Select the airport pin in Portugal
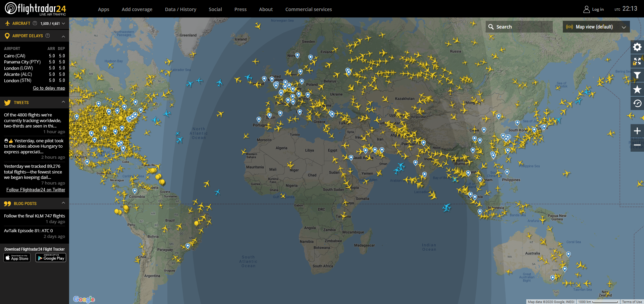Screen dimensions: 644x304 tap(259, 119)
